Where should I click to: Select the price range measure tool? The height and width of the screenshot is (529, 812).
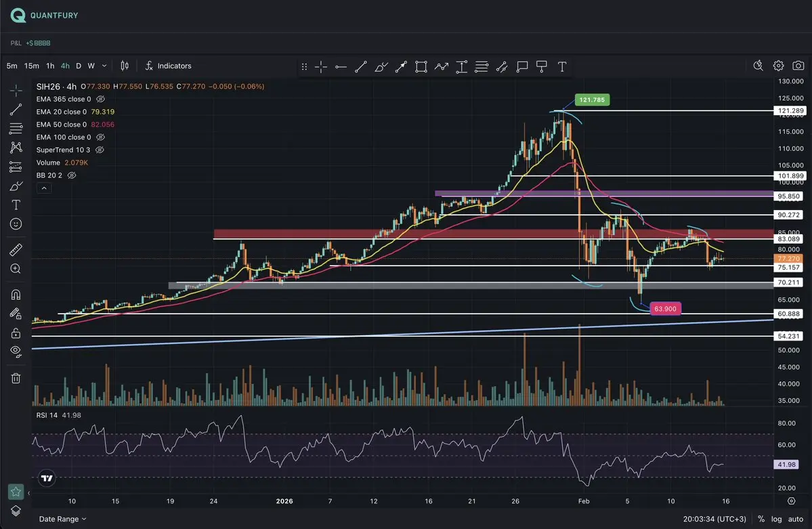click(461, 67)
